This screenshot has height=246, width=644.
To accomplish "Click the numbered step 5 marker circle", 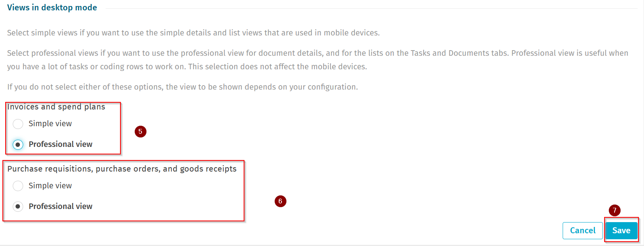I will 140,131.
